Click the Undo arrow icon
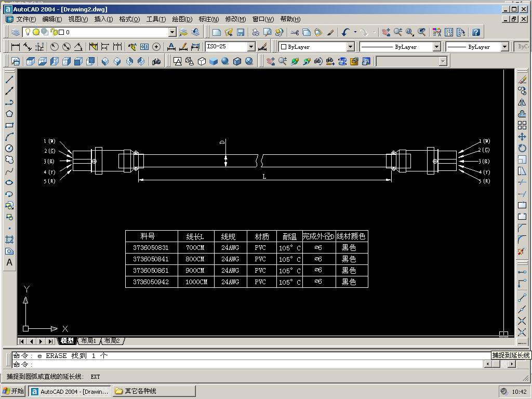 click(x=345, y=32)
